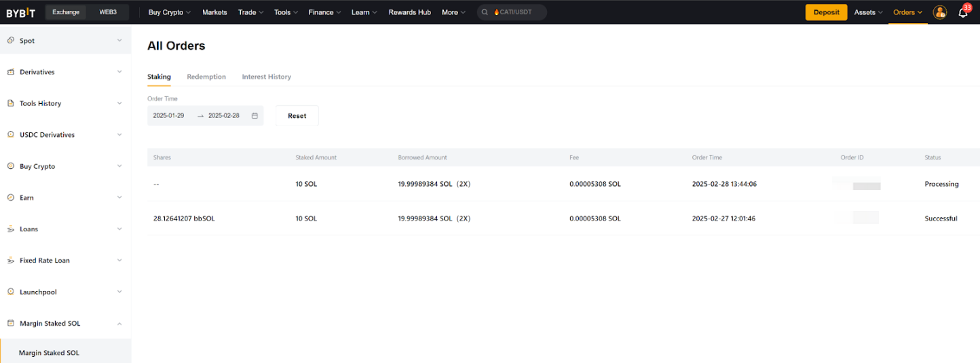Open the Assets dropdown
This screenshot has height=363, width=980.
click(x=868, y=12)
